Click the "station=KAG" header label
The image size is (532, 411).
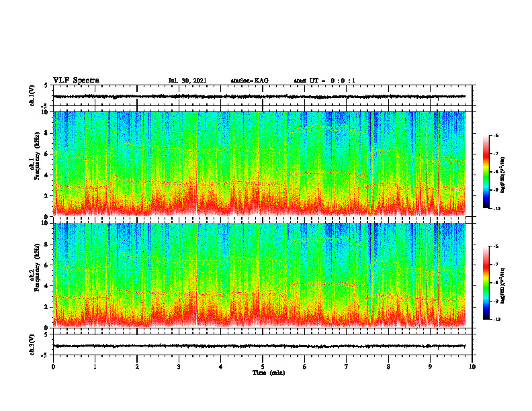pos(249,81)
